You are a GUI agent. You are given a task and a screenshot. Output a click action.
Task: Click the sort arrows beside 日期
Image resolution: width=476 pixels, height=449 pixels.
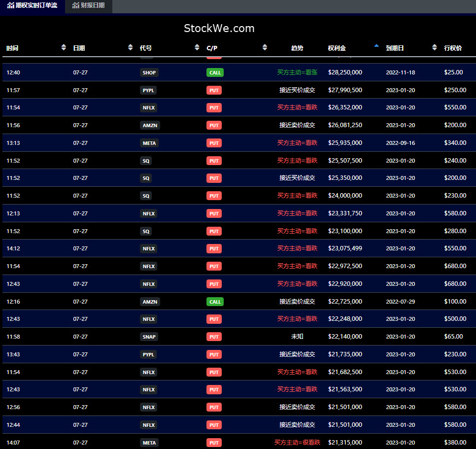(x=130, y=47)
